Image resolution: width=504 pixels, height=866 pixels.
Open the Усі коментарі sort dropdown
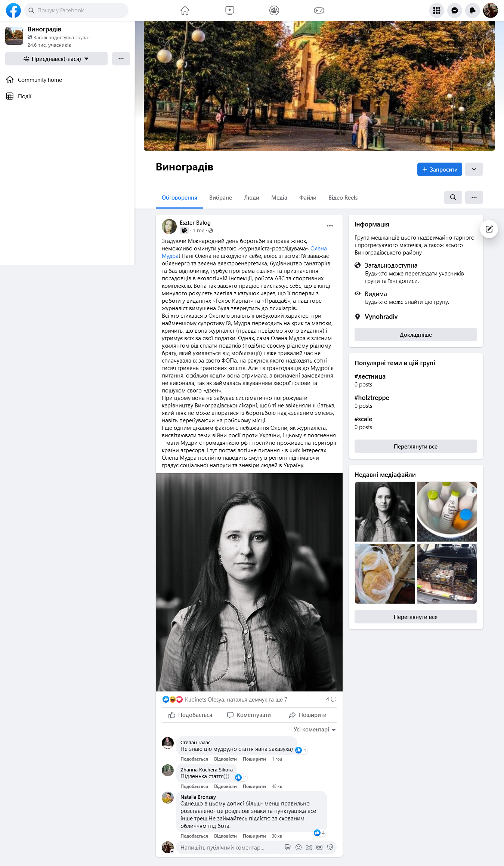(315, 730)
